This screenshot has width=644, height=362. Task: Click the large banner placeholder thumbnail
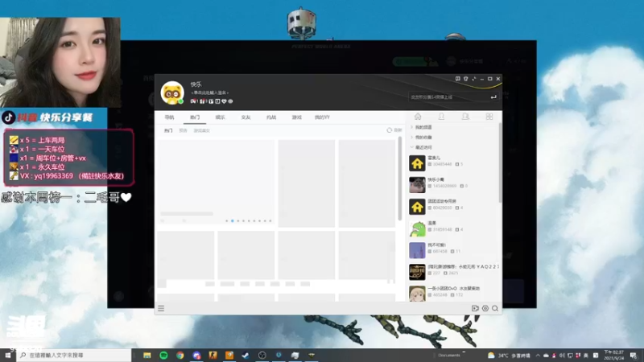(x=216, y=183)
